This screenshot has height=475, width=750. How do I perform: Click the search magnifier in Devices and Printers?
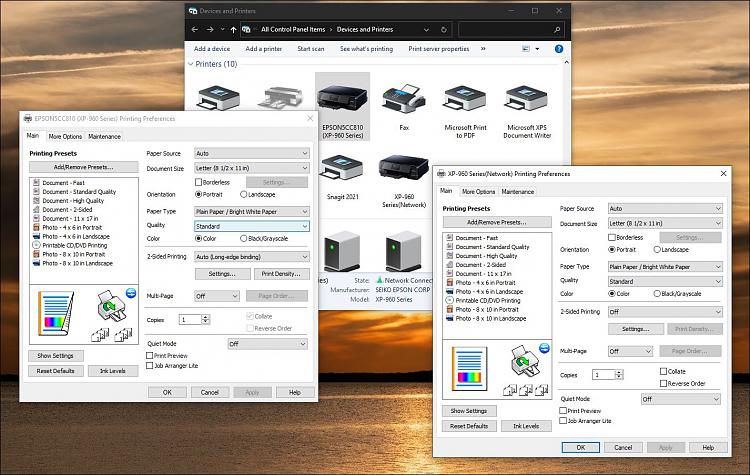pos(557,30)
